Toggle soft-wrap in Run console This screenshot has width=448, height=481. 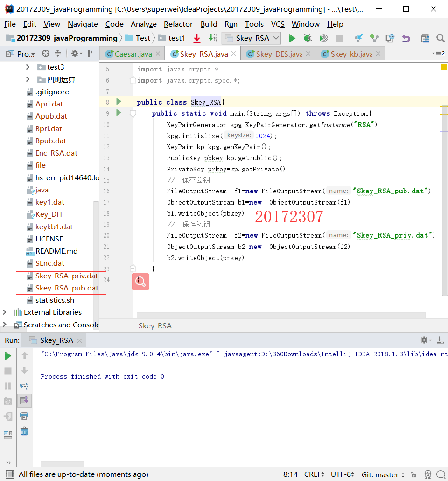25,386
